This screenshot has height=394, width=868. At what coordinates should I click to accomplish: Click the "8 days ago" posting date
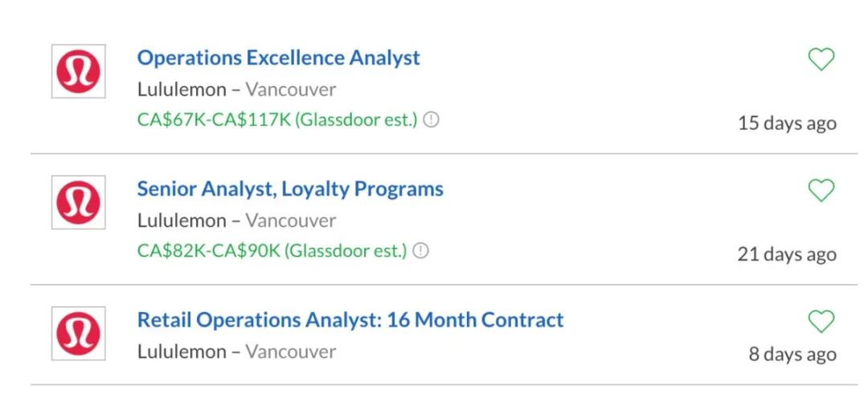[x=792, y=354]
